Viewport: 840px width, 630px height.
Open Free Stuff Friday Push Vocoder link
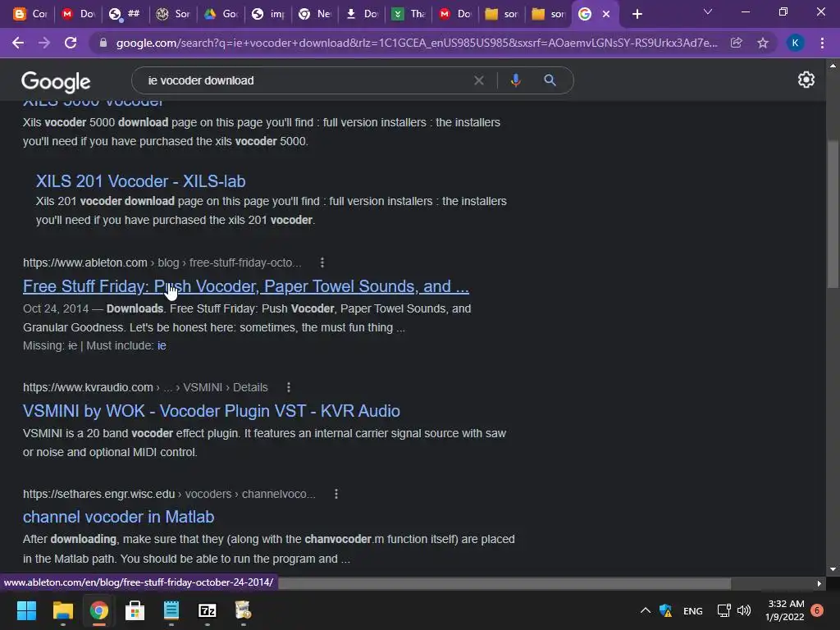pyautogui.click(x=246, y=286)
